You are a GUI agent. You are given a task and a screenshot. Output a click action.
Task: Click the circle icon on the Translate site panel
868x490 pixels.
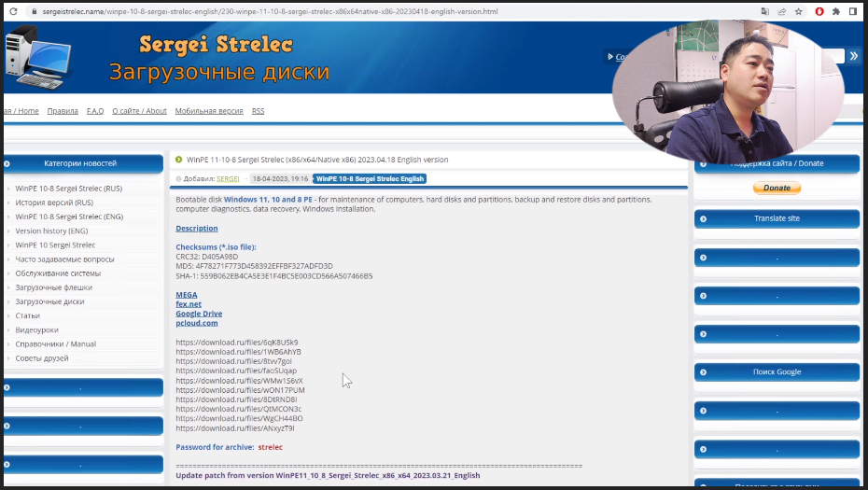coord(703,218)
